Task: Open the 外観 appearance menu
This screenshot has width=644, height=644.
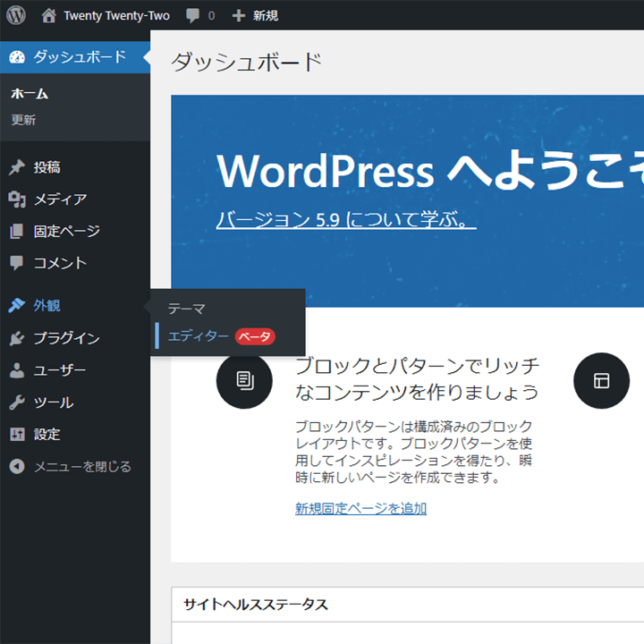Action: point(47,306)
